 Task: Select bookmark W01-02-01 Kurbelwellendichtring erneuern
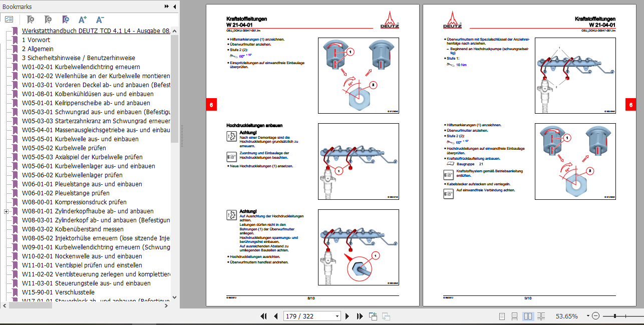pyautogui.click(x=81, y=67)
